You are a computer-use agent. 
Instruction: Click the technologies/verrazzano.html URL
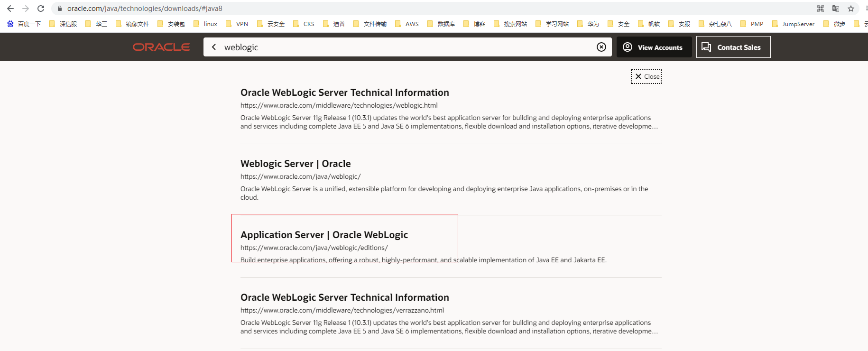342,310
